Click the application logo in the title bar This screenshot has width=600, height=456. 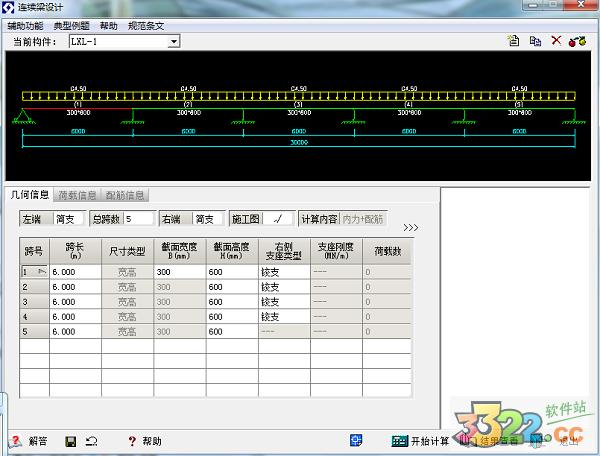(8, 7)
